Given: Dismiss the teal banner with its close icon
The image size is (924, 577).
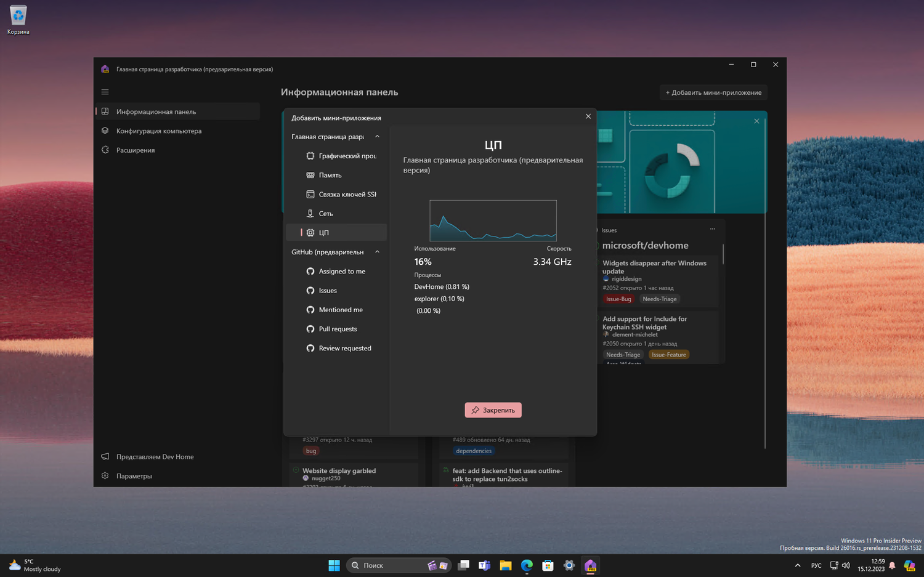Looking at the screenshot, I should 756,121.
